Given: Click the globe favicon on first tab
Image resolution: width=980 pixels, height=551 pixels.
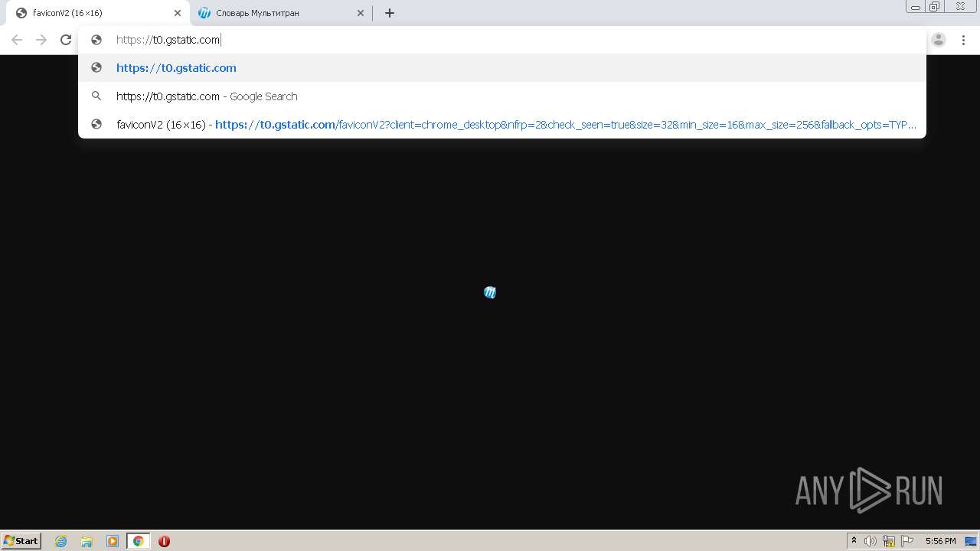Looking at the screenshot, I should click(x=21, y=13).
